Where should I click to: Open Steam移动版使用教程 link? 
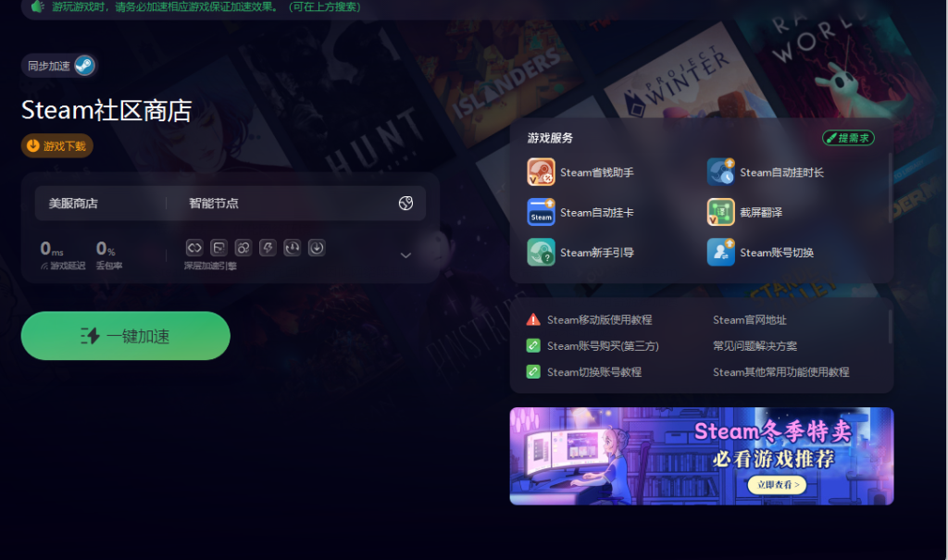(599, 319)
